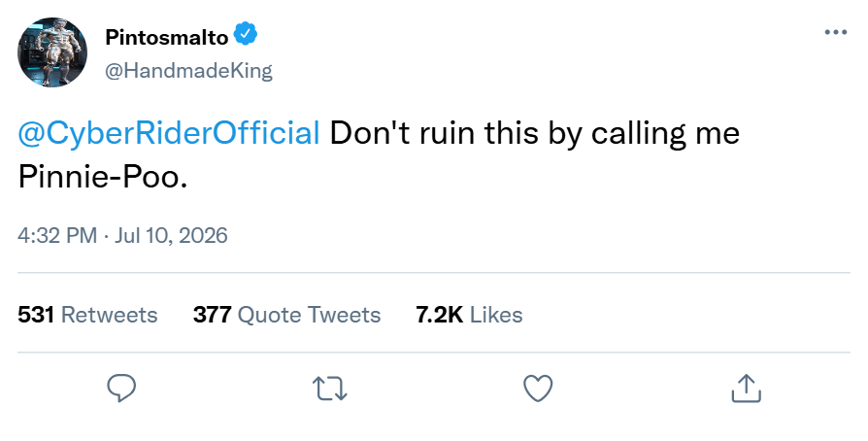The image size is (868, 441).
Task: Click the '7.2K' likes count number
Action: click(x=440, y=315)
